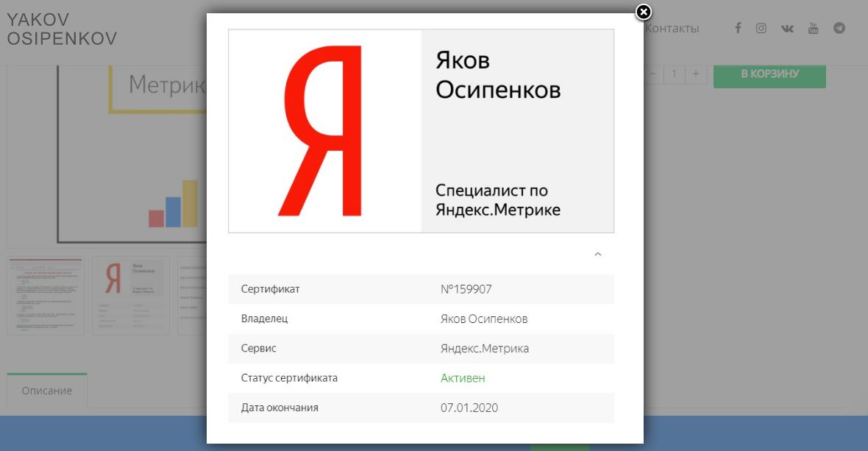Screen dimensions: 868x451
Task: Select the third thumbnail in the row
Action: coord(193,294)
